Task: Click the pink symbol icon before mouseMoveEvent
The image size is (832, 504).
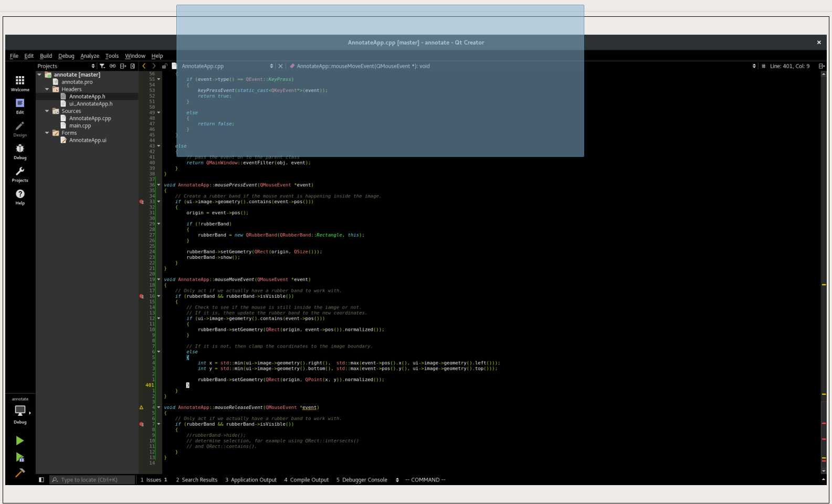Action: click(292, 66)
